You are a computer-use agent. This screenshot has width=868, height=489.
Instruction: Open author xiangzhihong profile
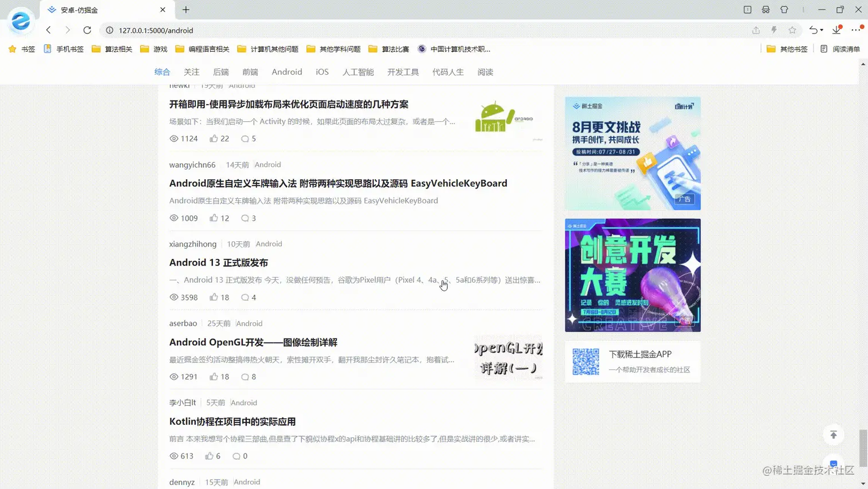click(x=193, y=244)
